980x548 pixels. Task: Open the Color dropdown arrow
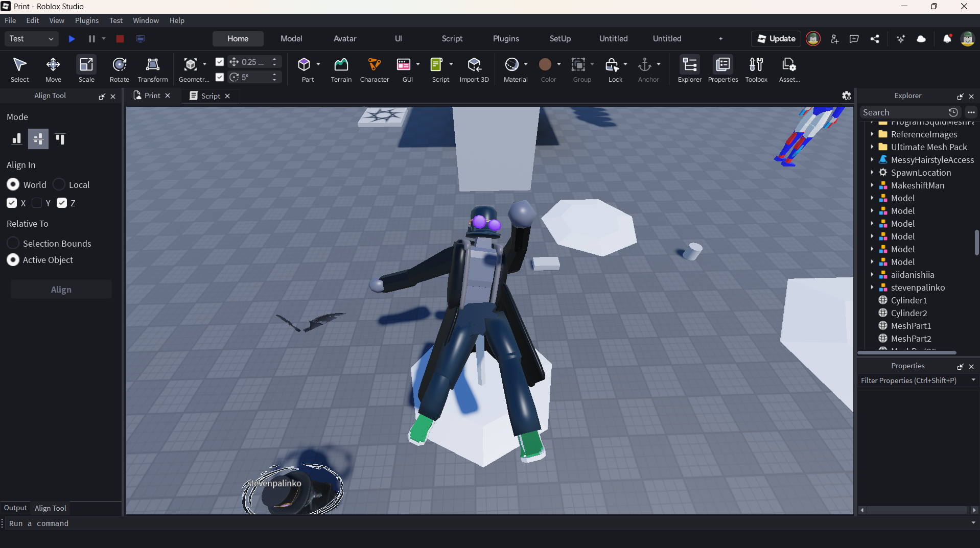[559, 64]
